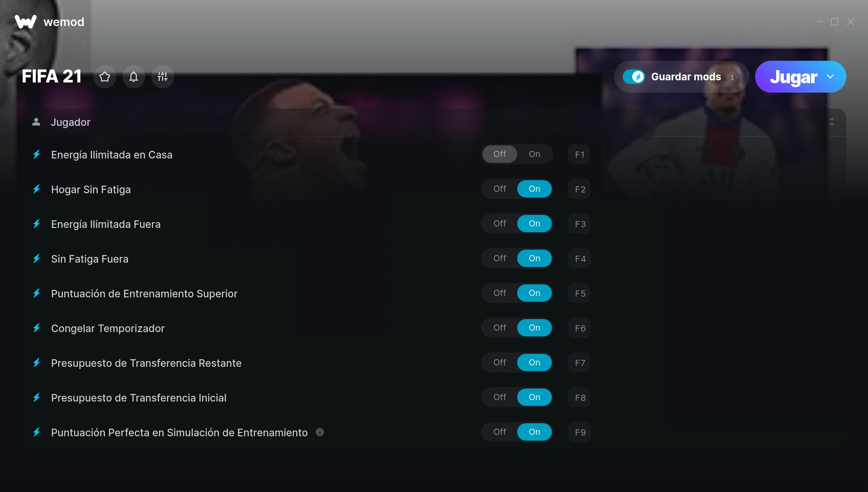Click the F9 hotkey button

579,432
